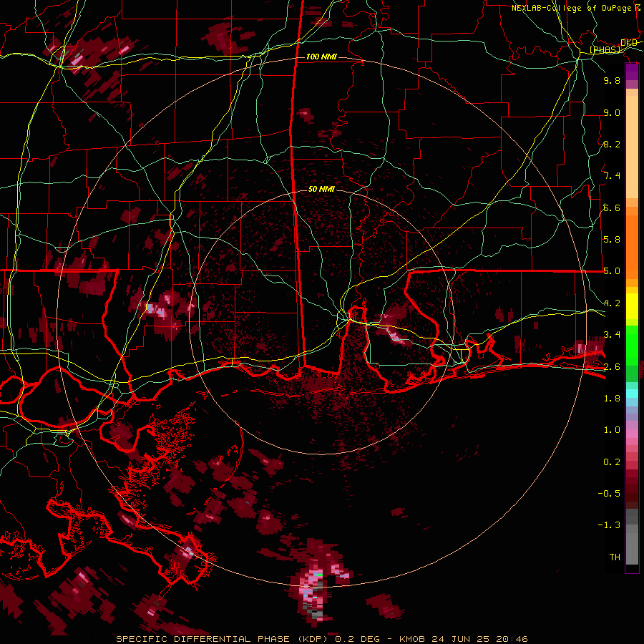
Task: Click the 0.2 DEG elevation text
Action: (358, 639)
